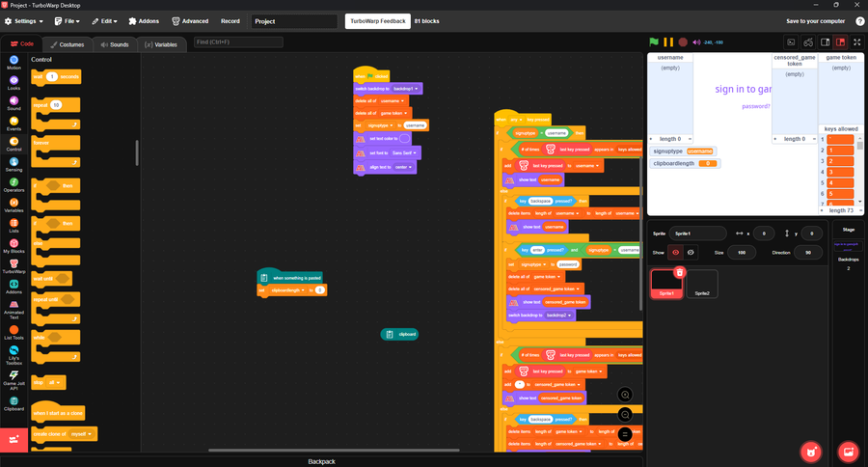Open the File dropdown menu

[x=67, y=21]
